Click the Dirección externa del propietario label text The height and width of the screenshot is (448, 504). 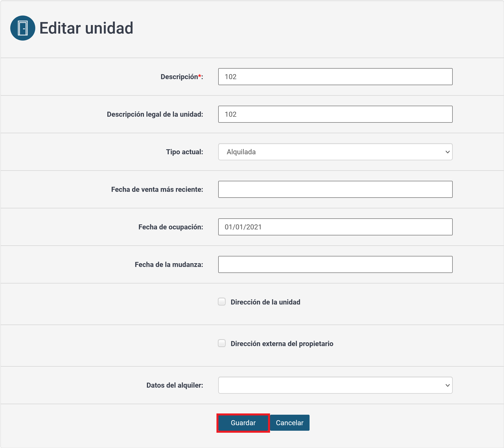click(x=282, y=344)
